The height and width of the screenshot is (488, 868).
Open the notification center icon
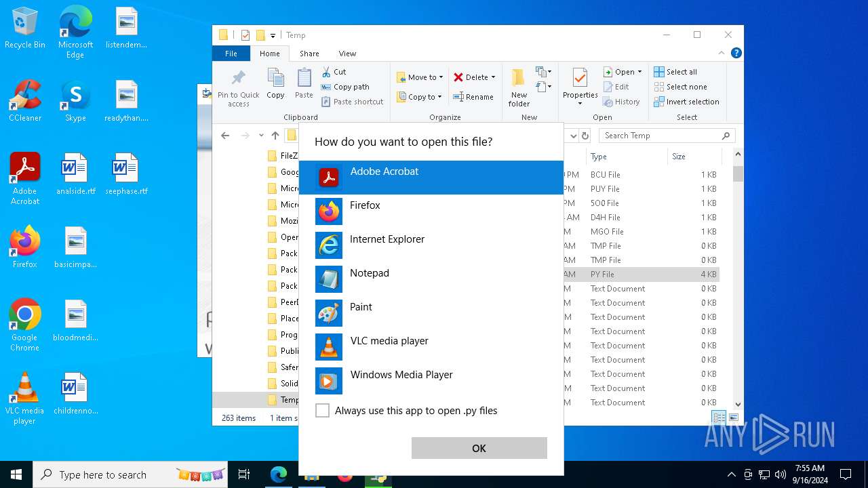[846, 474]
